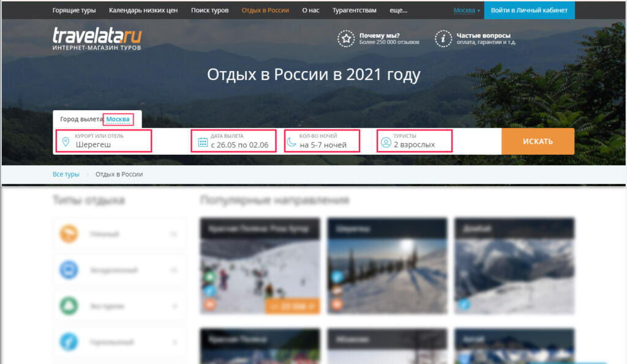Open Почему мы? link
Viewport: 627px width, 364px height.
379,35
